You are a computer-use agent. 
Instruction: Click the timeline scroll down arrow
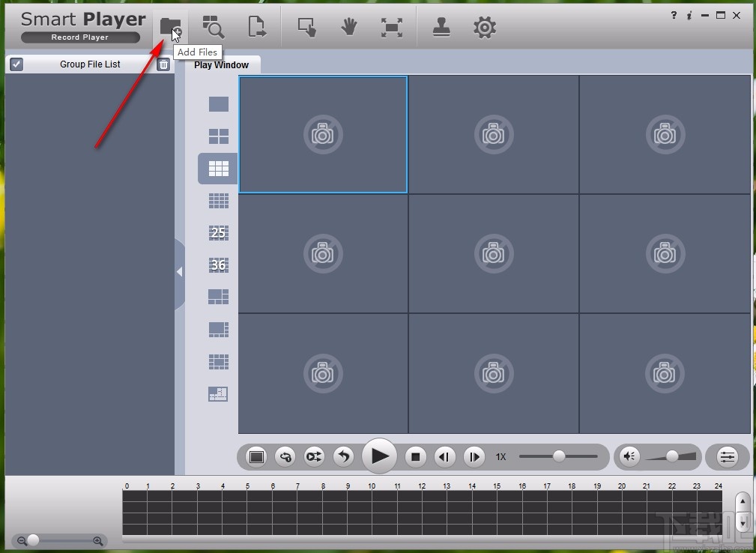(x=743, y=522)
